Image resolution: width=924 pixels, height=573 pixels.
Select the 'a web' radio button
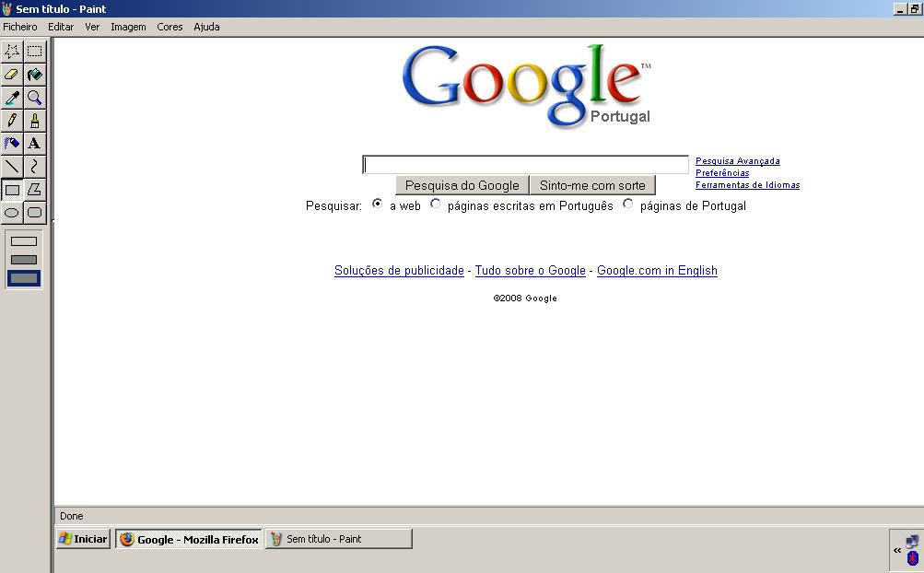[377, 204]
